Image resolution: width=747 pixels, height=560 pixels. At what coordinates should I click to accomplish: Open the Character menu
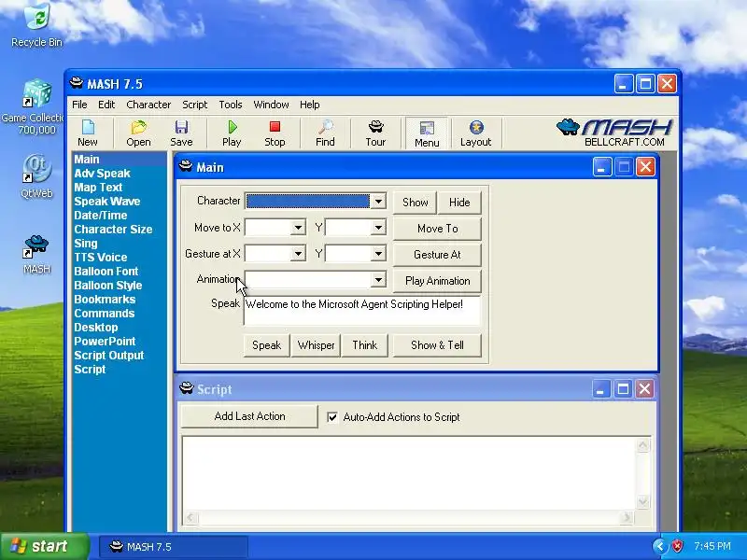(x=148, y=105)
